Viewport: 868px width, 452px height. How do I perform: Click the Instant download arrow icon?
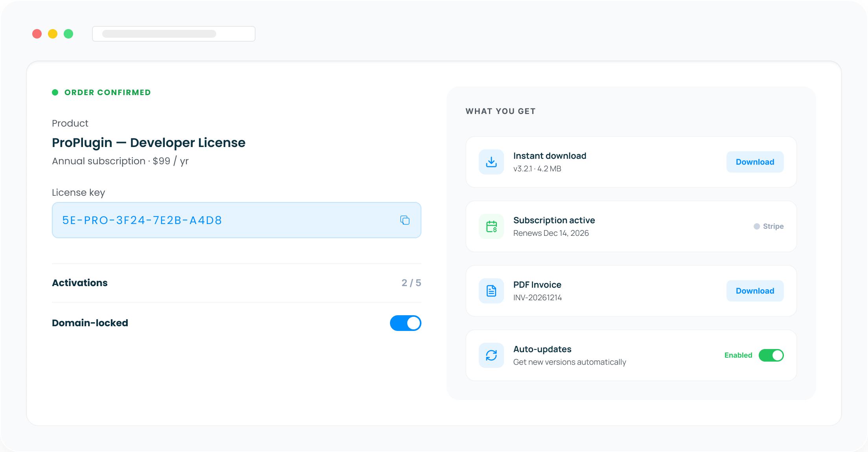click(491, 162)
